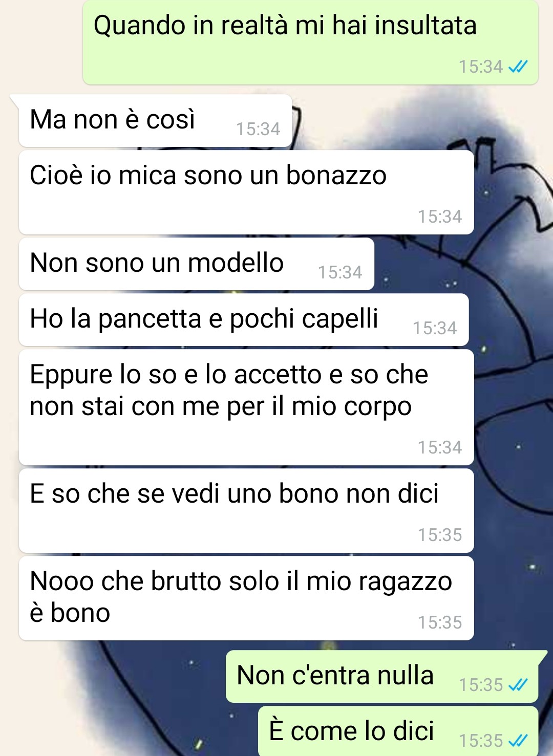Tap the blue double check next to 'Non c'entra nulla'
Screen dimensions: 553x756
tap(518, 685)
